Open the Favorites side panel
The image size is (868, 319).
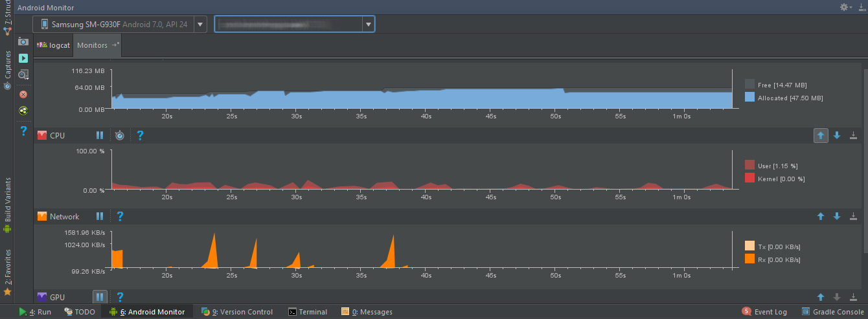[7, 272]
